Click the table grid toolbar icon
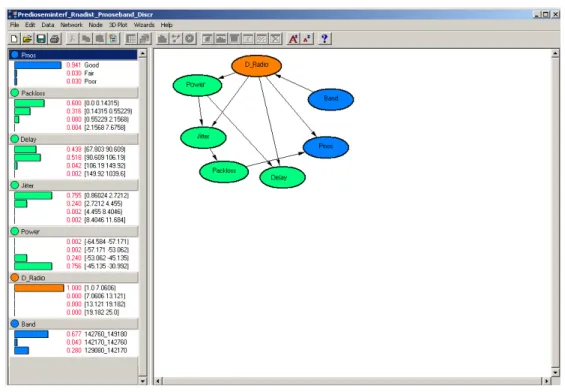This screenshot has height=392, width=565. (131, 39)
